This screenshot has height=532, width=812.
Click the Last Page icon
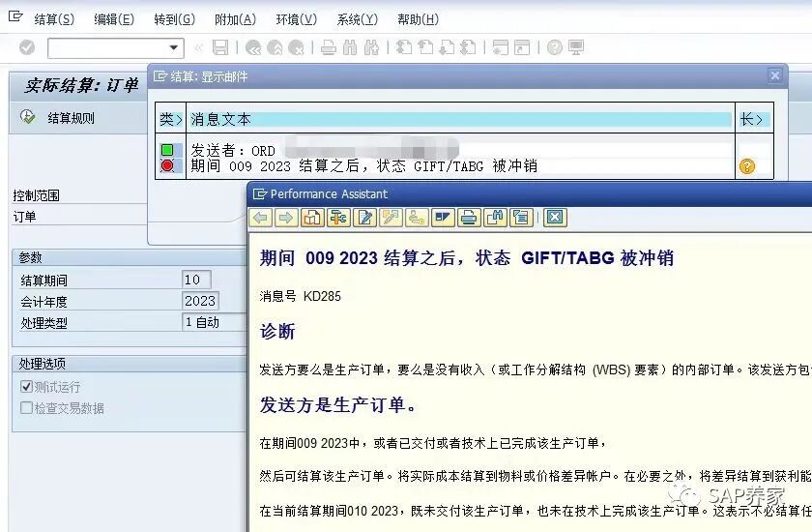pyautogui.click(x=468, y=47)
